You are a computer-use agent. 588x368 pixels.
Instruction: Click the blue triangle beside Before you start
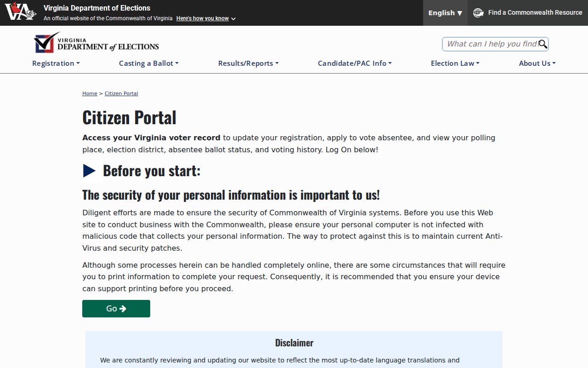point(90,171)
